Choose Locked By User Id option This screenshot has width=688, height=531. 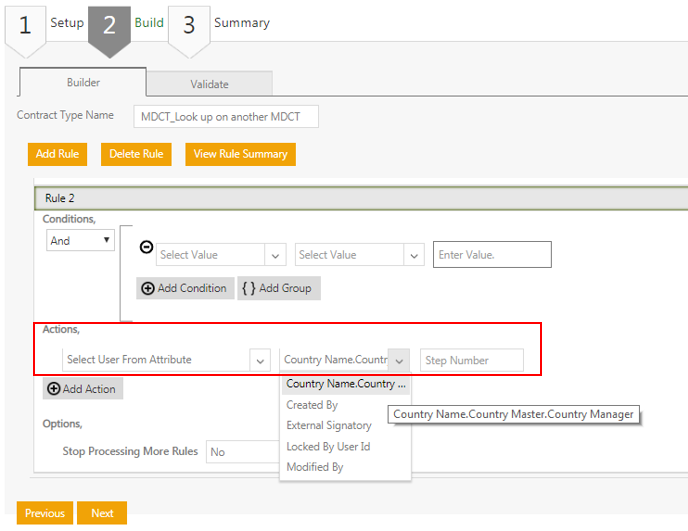[346, 446]
